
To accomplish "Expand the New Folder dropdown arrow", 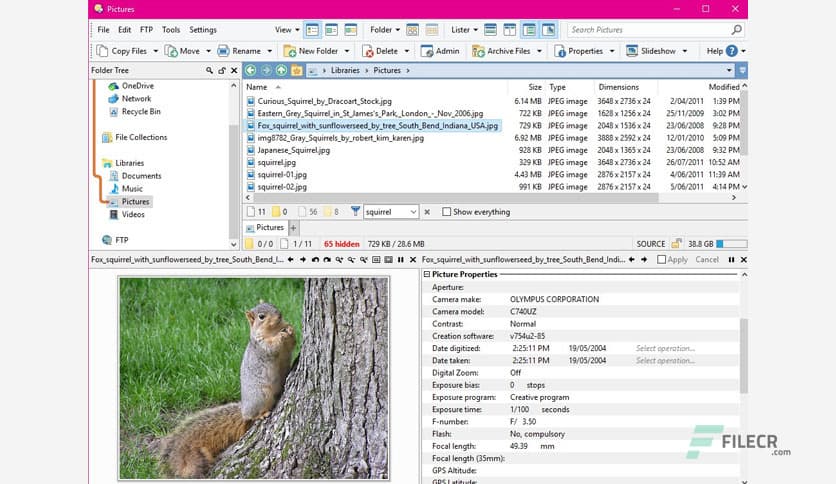I will 347,51.
